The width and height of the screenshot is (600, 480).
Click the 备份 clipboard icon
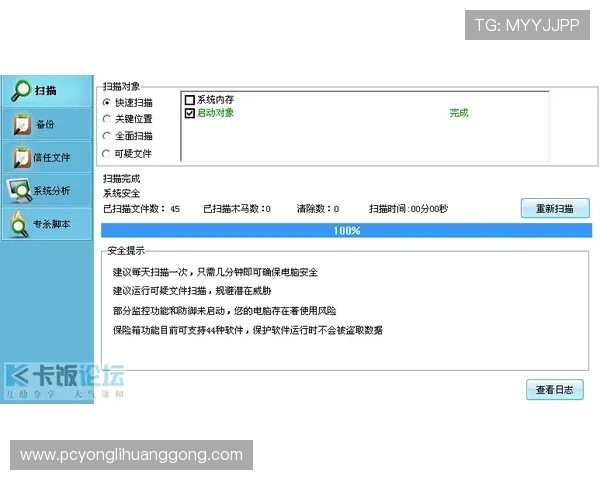point(22,124)
